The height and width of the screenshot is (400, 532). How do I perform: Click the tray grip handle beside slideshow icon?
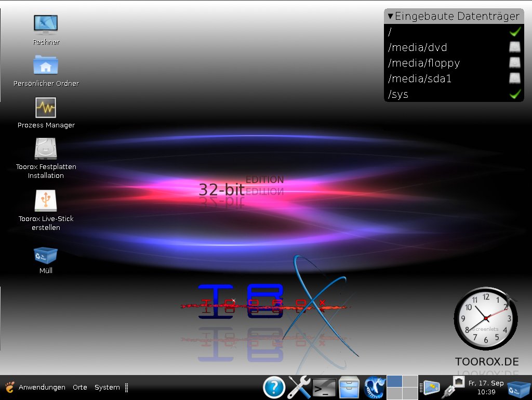[421, 388]
